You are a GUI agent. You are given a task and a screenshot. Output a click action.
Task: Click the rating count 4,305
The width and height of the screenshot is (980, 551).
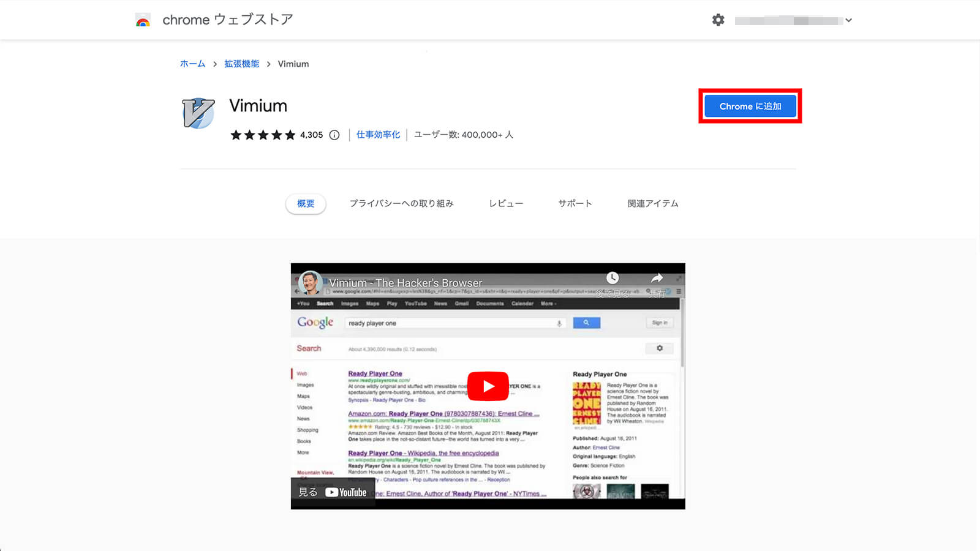click(311, 135)
